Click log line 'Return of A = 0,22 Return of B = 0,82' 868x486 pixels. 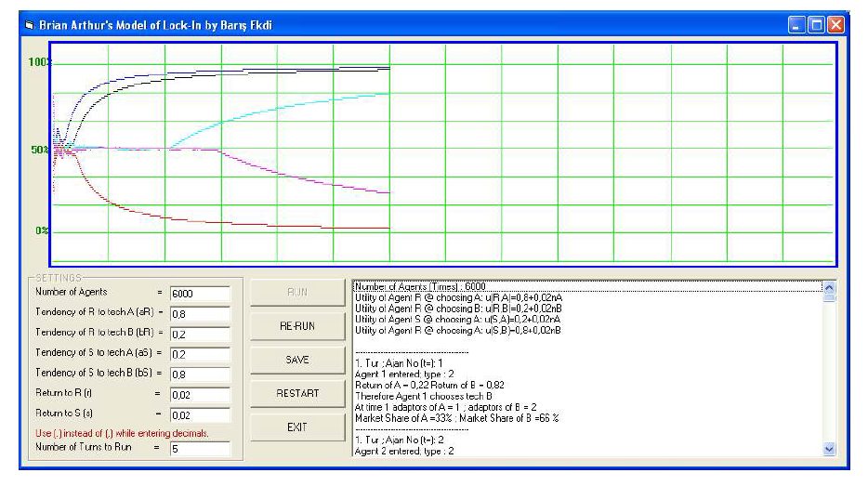[x=429, y=386]
